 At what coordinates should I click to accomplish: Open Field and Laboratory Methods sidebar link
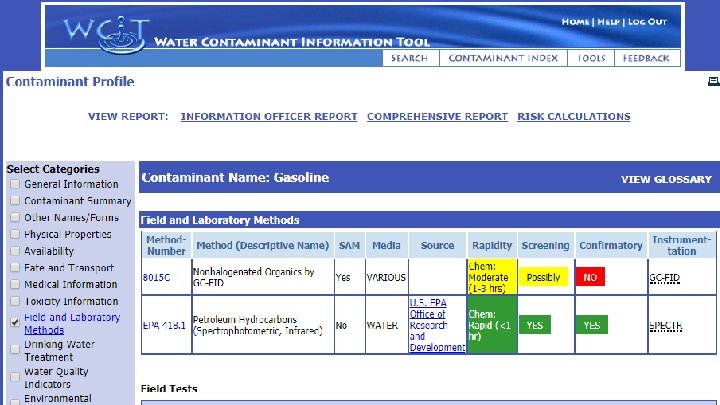pos(72,323)
